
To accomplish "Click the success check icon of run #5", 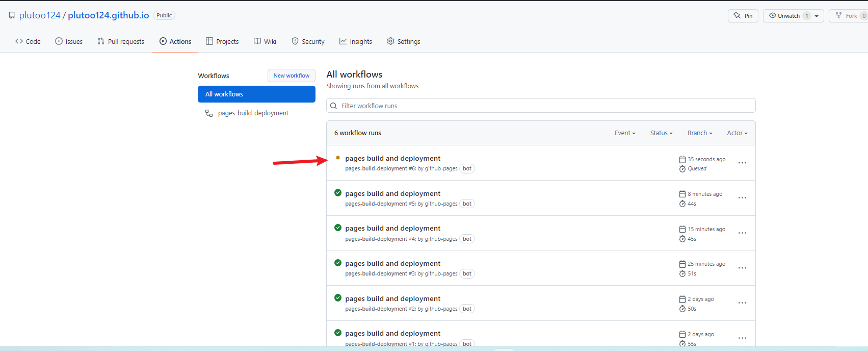I will coord(338,193).
